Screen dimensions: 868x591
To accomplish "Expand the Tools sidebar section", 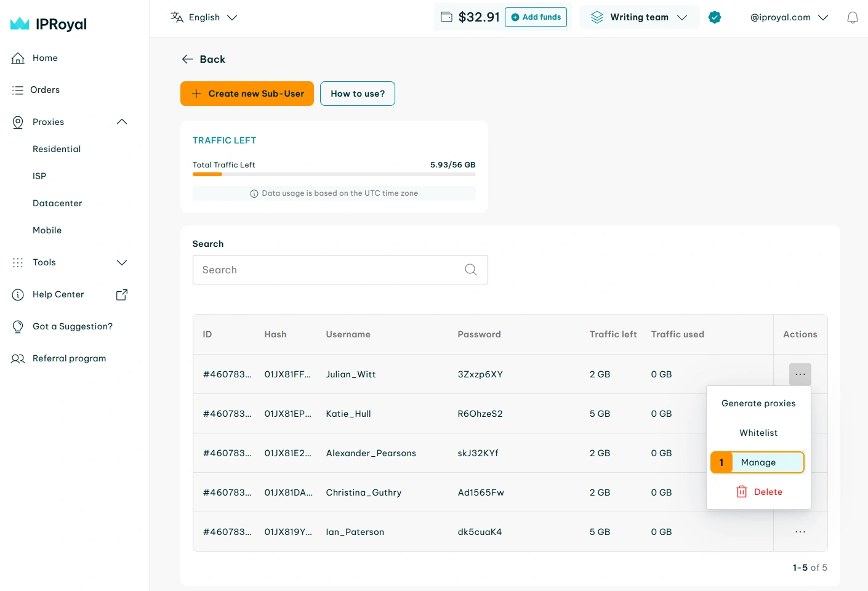I will coord(122,262).
